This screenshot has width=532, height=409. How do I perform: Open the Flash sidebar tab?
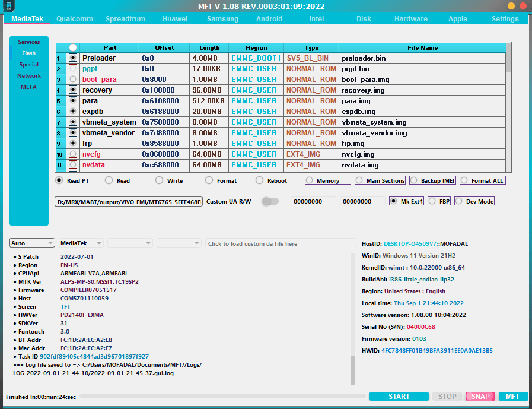tap(28, 53)
